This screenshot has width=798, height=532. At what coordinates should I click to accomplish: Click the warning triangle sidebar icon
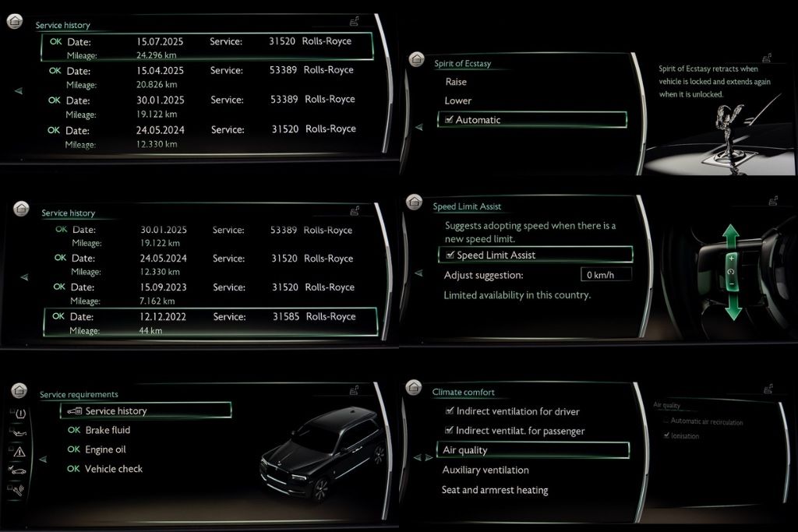click(x=18, y=451)
